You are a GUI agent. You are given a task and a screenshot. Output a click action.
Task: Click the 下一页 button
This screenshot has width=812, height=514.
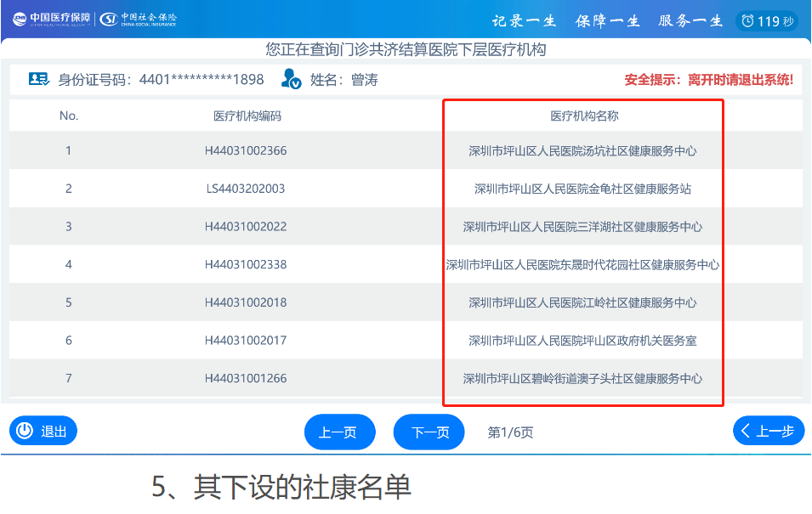click(x=429, y=431)
